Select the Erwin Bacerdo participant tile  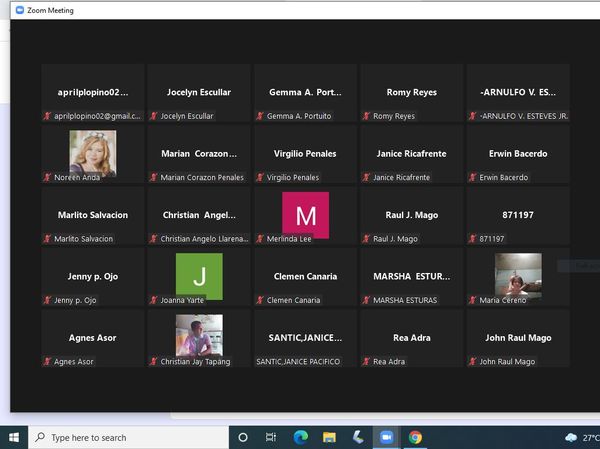click(x=518, y=153)
